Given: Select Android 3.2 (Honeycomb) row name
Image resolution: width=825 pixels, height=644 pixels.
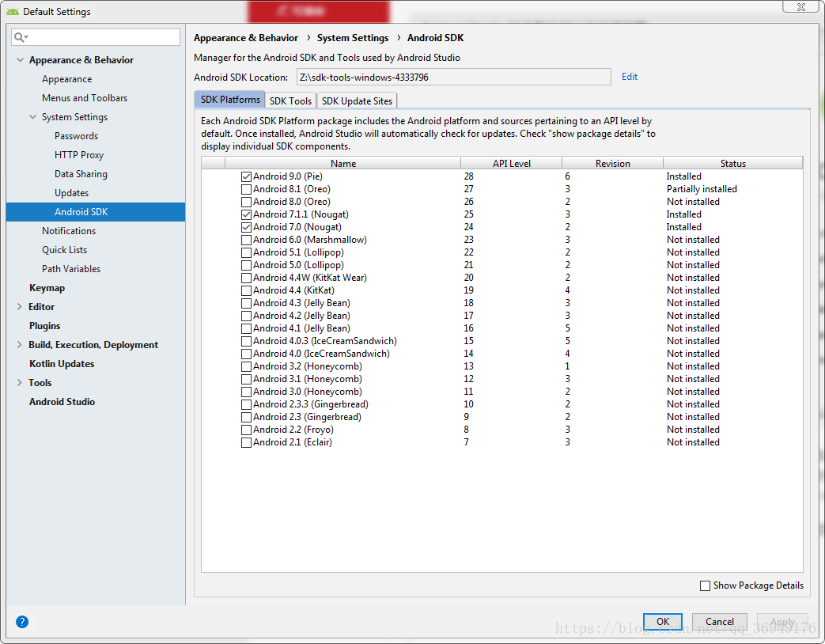Looking at the screenshot, I should (307, 366).
